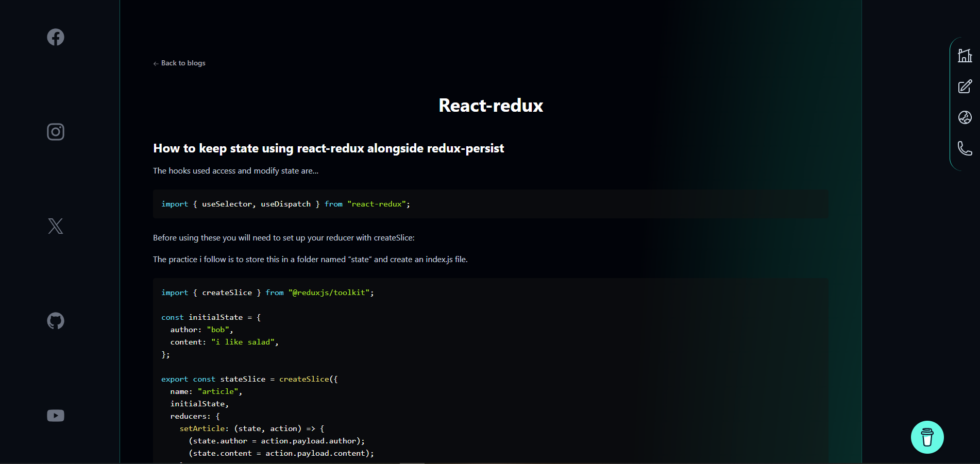Click code line 'initialState,' in slice definition

pyautogui.click(x=199, y=404)
